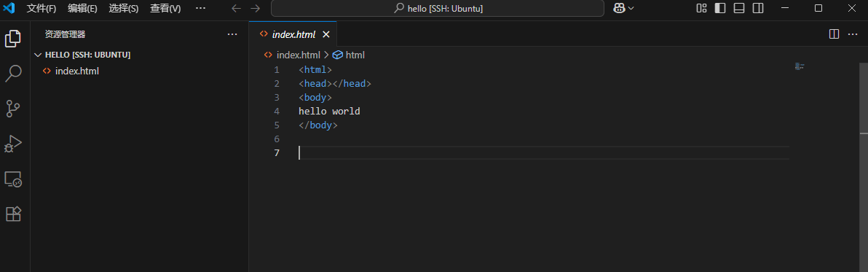Open the Explorer view in activity bar
868x272 pixels.
(13, 38)
